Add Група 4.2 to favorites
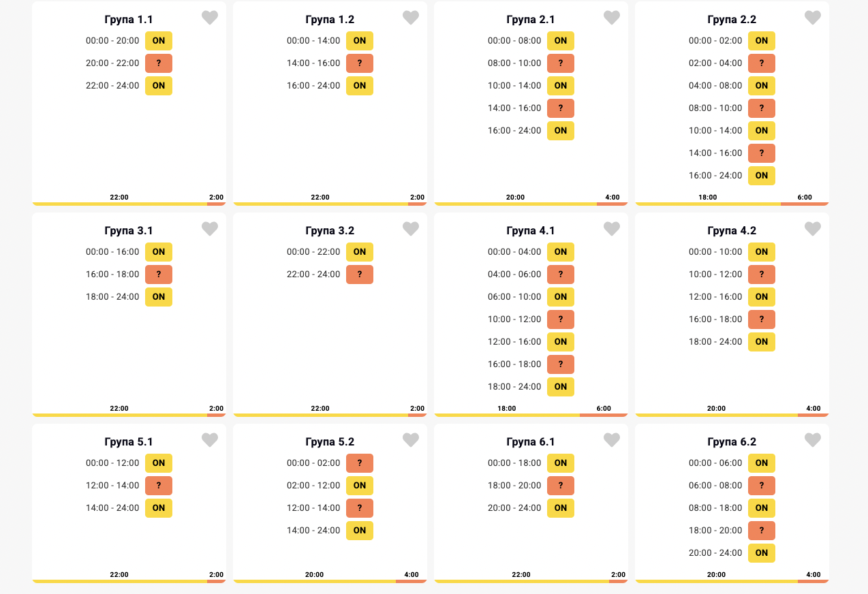This screenshot has width=868, height=594. click(x=813, y=230)
